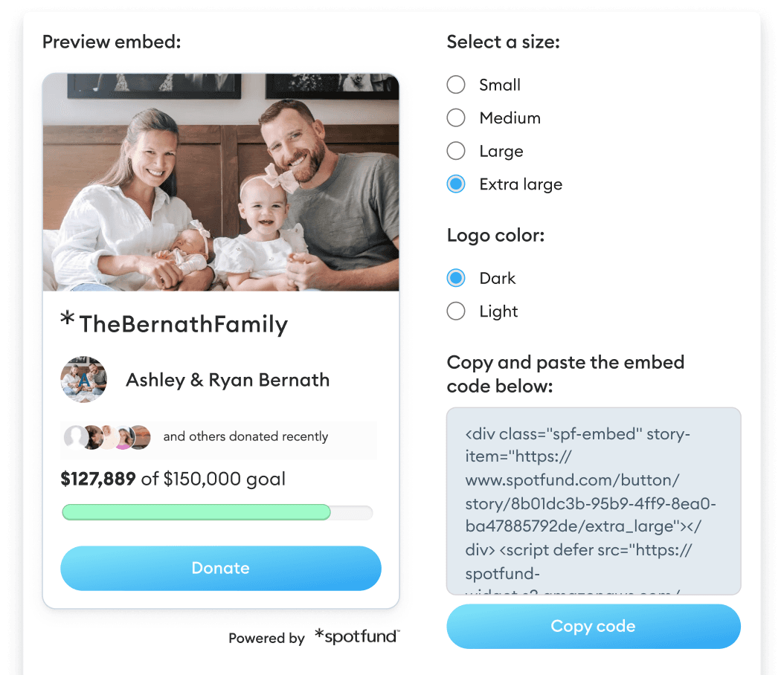The image size is (784, 675).
Task: Select the Large size radio button
Action: click(x=456, y=151)
